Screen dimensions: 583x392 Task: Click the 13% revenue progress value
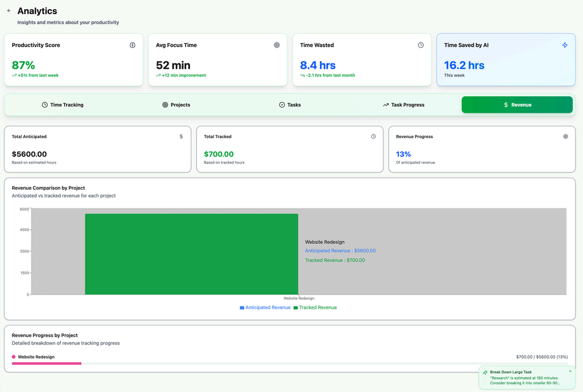click(x=404, y=154)
